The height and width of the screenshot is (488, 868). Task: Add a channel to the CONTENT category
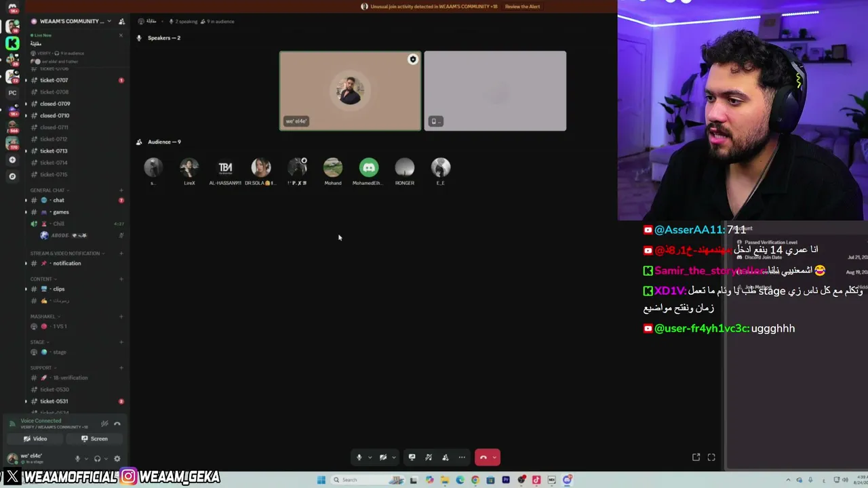click(x=121, y=279)
